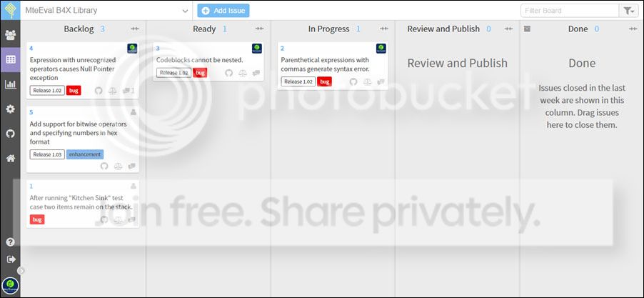The image size is (644, 298).
Task: Click the sign out arrow icon
Action: (11, 259)
